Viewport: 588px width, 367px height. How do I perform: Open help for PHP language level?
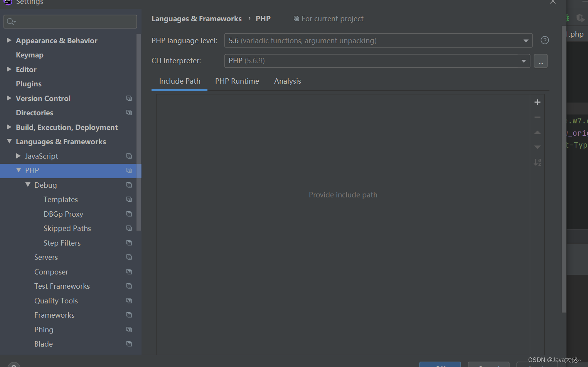click(544, 40)
